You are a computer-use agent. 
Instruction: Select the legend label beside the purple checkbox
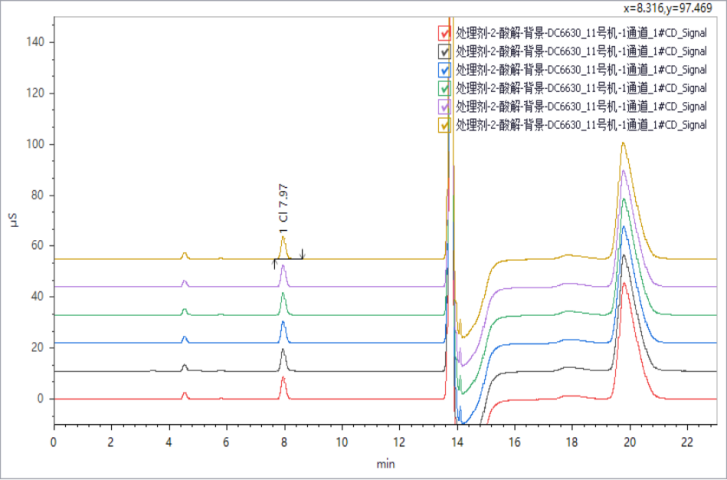point(581,107)
